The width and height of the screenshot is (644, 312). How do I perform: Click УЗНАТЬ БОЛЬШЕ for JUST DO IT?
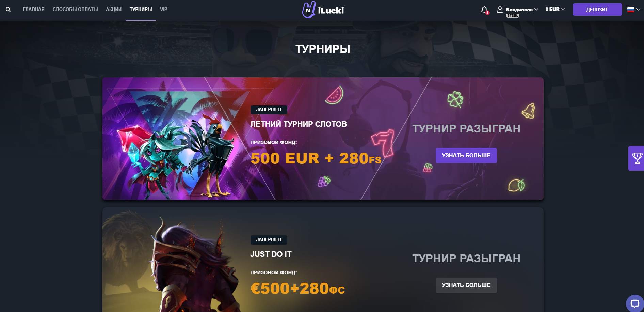(466, 285)
